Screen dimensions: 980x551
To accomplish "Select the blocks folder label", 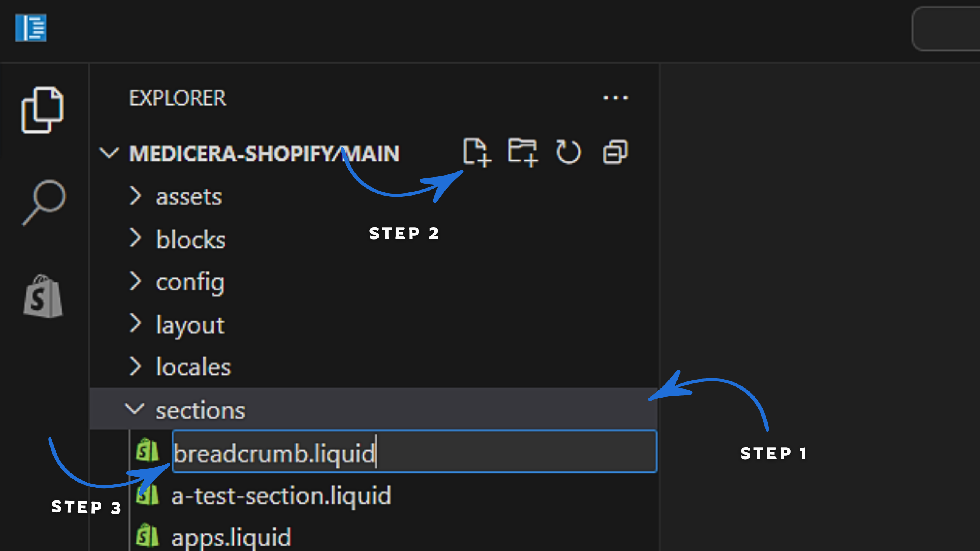I will [191, 240].
